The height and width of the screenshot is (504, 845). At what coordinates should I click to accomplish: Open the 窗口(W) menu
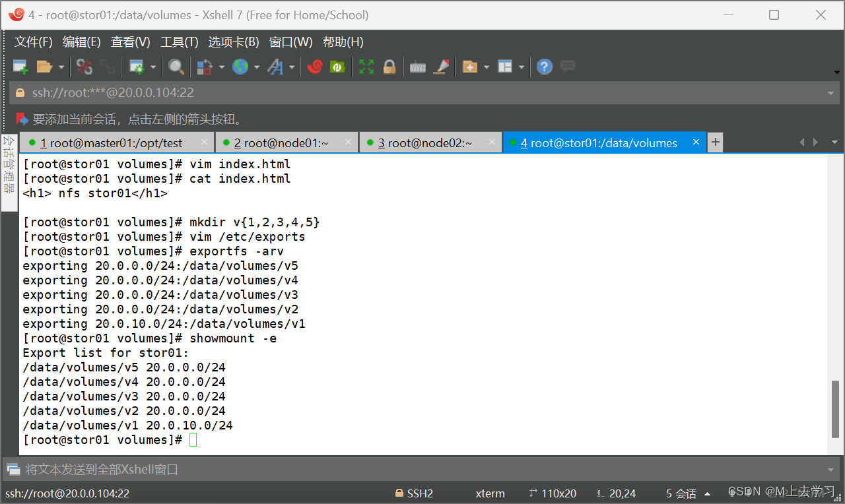coord(291,42)
